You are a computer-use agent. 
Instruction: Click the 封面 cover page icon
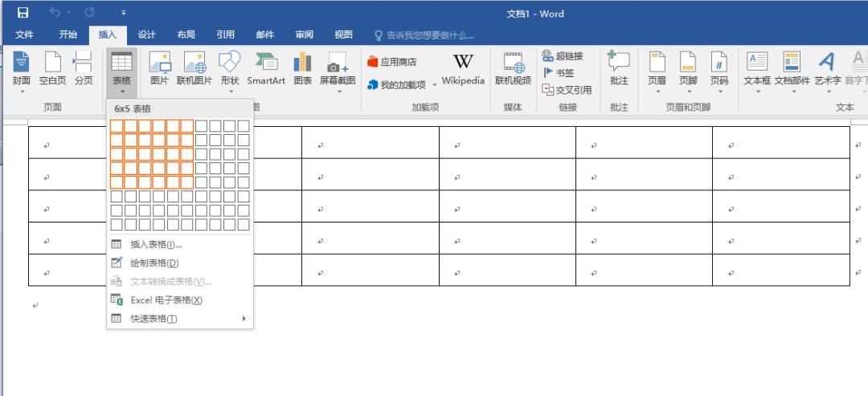click(21, 63)
